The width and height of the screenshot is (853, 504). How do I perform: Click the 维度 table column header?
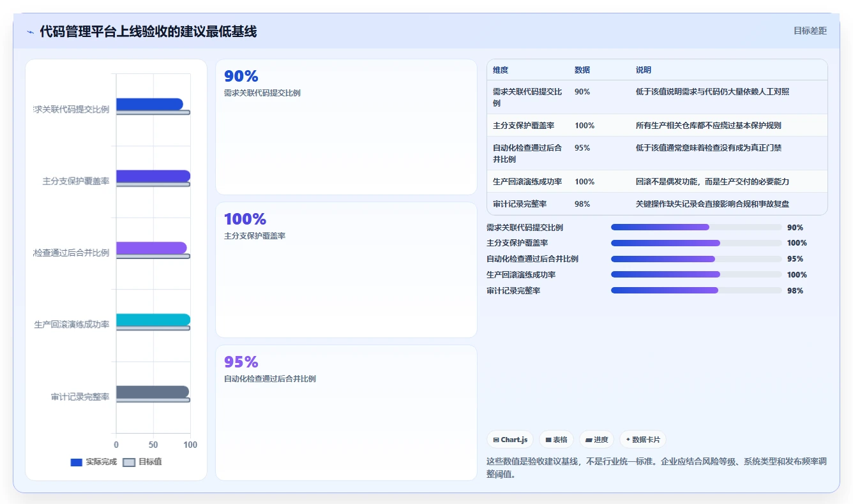[501, 70]
